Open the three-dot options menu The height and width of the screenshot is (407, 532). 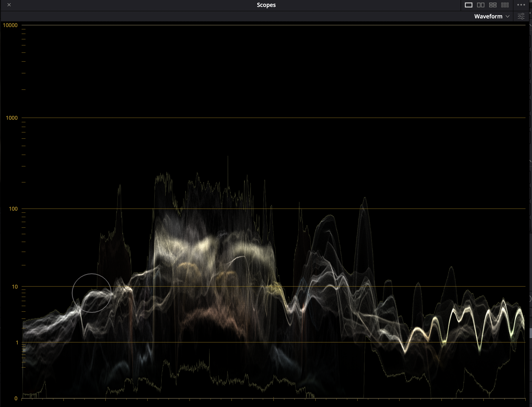click(521, 5)
